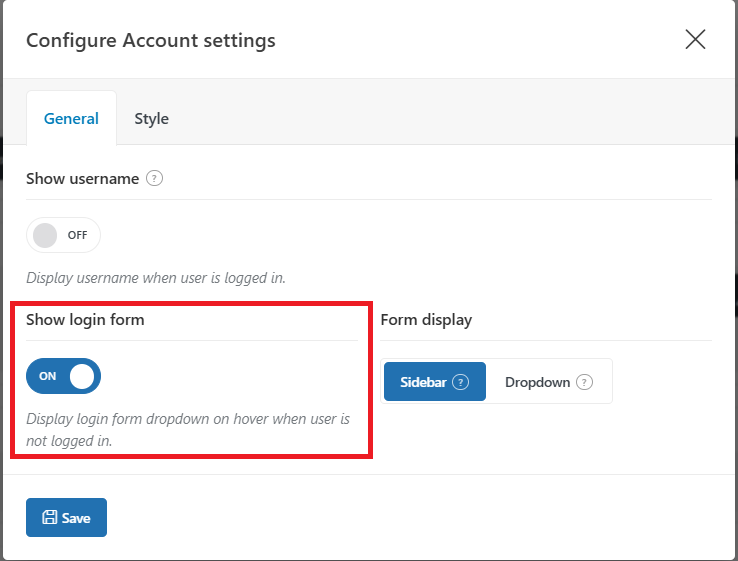Close the Configure Account settings dialog

pos(695,39)
